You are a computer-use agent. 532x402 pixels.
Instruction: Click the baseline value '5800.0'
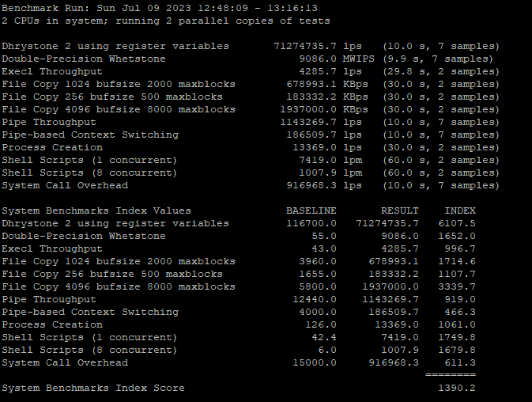(x=318, y=287)
